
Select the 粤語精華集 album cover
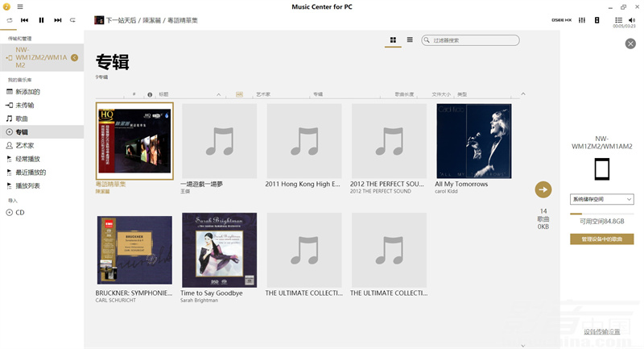[x=134, y=141]
